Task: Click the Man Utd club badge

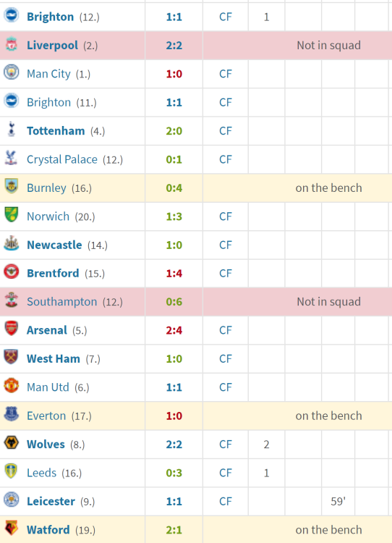Action: 11,385
